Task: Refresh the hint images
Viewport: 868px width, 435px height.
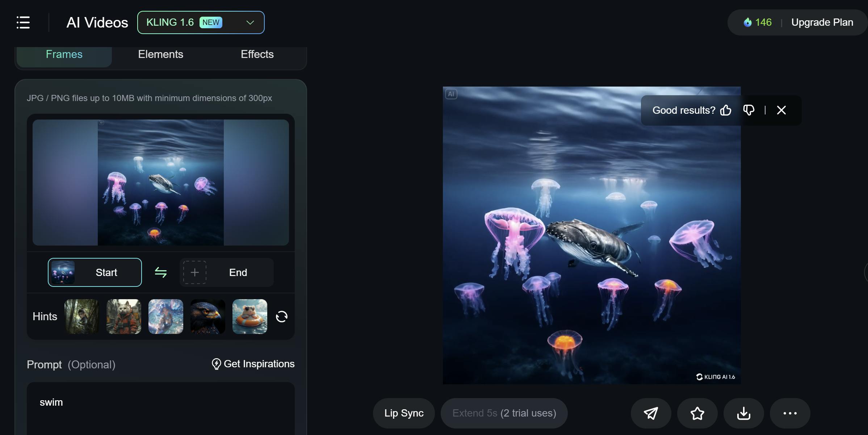Action: coord(281,317)
